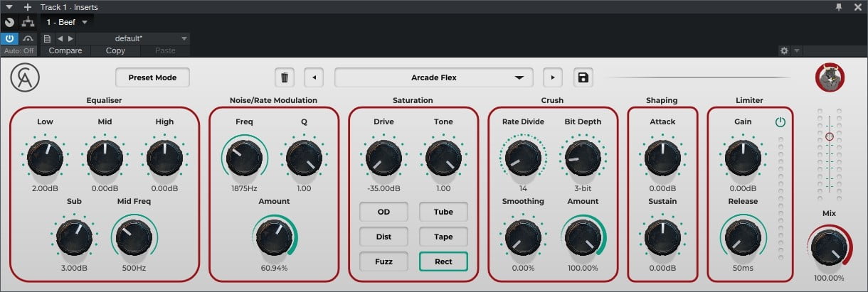The image size is (868, 292).
Task: Open the preset file page icon
Action: coord(47,38)
